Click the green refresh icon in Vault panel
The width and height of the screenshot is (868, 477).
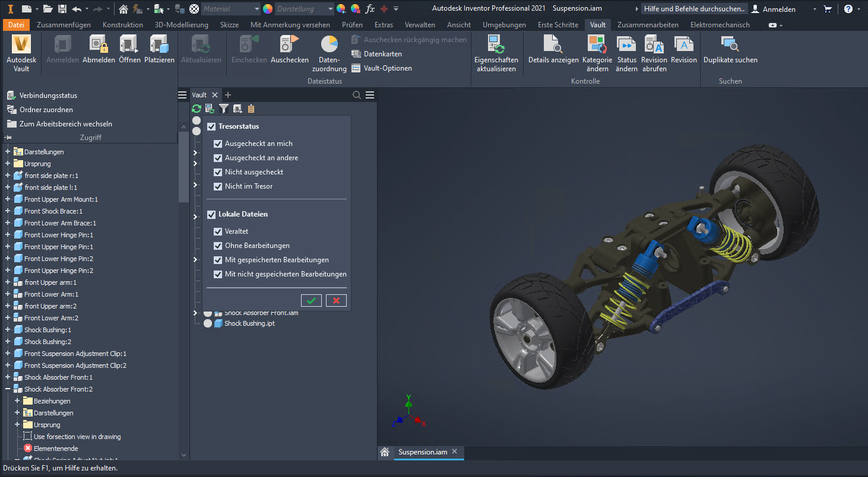tap(197, 109)
